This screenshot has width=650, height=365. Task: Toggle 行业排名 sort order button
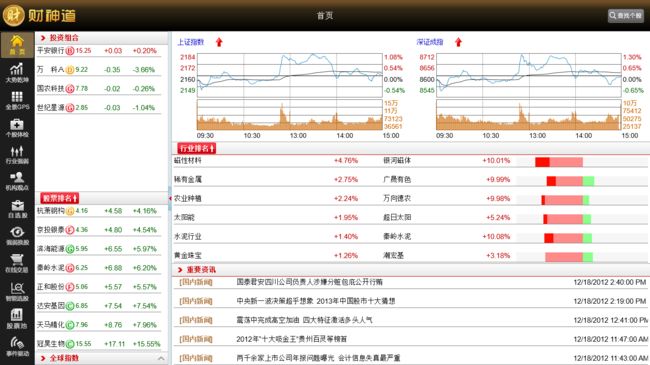(196, 148)
